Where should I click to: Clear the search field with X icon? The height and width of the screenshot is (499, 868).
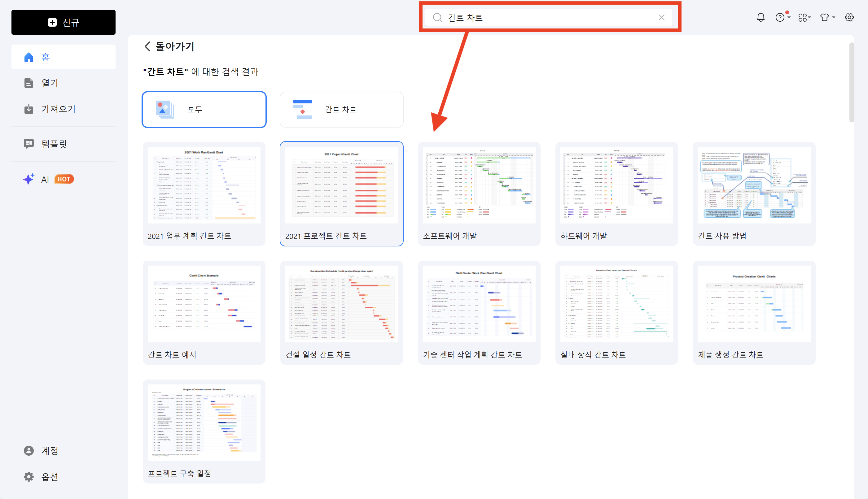click(661, 17)
